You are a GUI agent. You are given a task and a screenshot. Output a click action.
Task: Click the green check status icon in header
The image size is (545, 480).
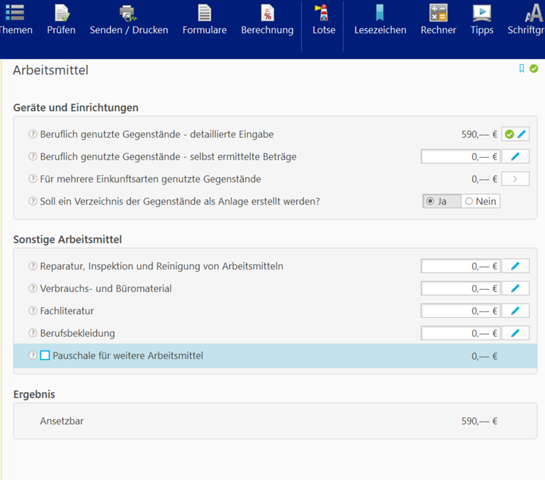point(534,68)
